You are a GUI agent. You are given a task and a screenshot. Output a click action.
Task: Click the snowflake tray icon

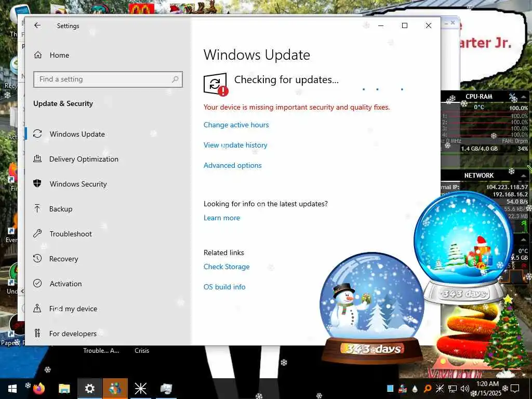440,389
